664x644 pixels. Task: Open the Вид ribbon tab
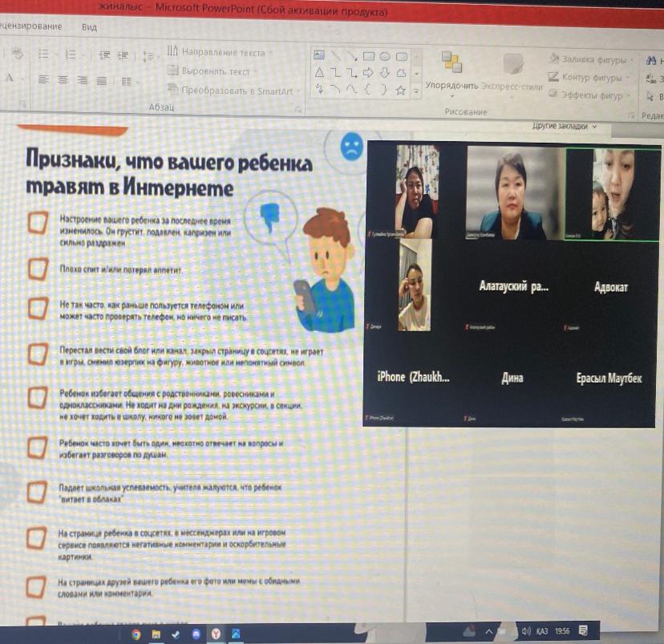coord(90,26)
